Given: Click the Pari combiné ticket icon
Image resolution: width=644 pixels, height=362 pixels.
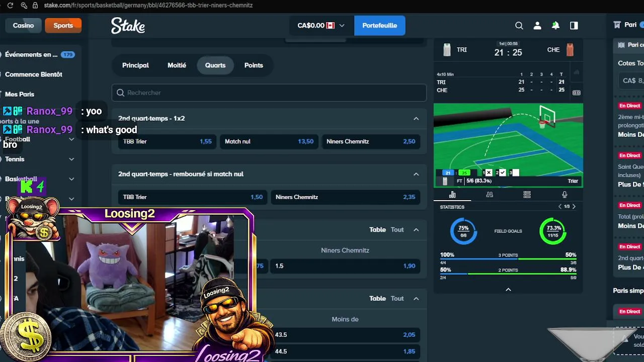Looking at the screenshot, I should 621,45.
